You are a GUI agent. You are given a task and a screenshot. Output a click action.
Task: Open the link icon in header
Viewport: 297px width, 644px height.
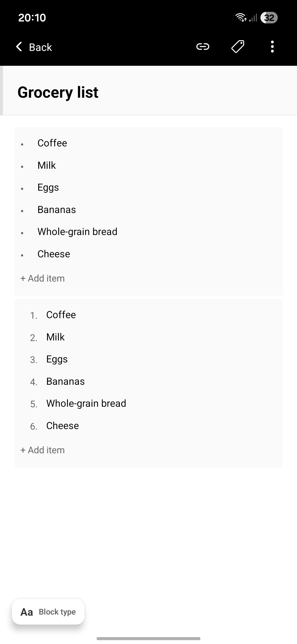click(203, 47)
